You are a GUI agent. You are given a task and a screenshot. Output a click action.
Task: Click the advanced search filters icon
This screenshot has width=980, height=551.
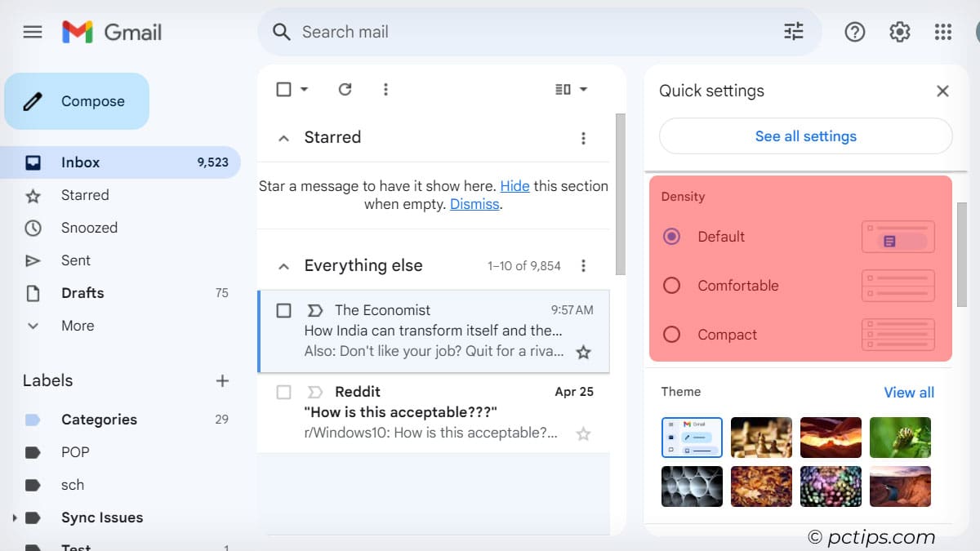coord(791,32)
